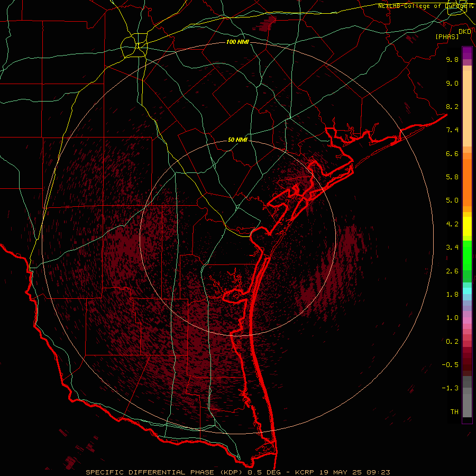Pick the yellow segment of the color bar
476x476 pixels.
point(467,226)
